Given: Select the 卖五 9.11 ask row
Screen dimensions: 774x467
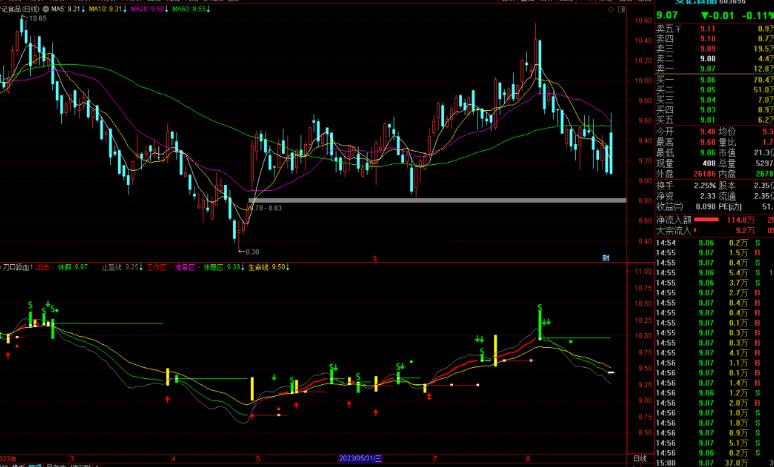Looking at the screenshot, I should click(x=715, y=29).
